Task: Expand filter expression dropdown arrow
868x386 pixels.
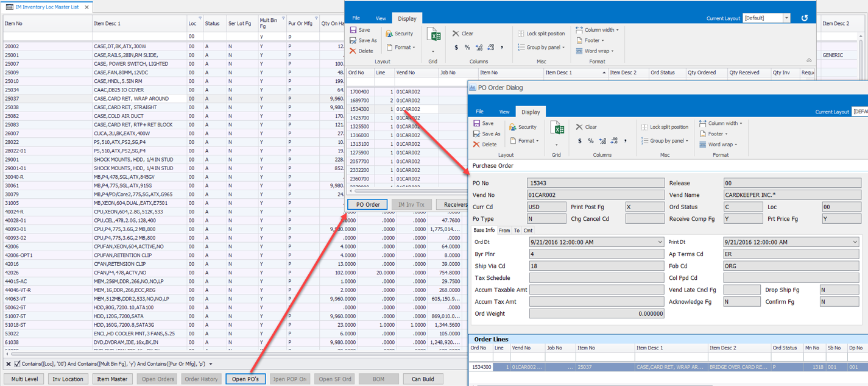Action: tap(211, 364)
